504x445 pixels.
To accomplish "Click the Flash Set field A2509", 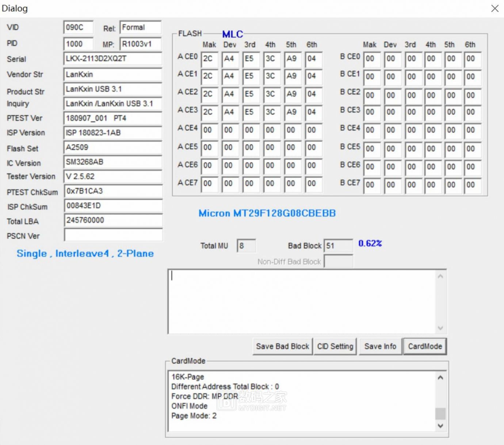I will click(112, 148).
